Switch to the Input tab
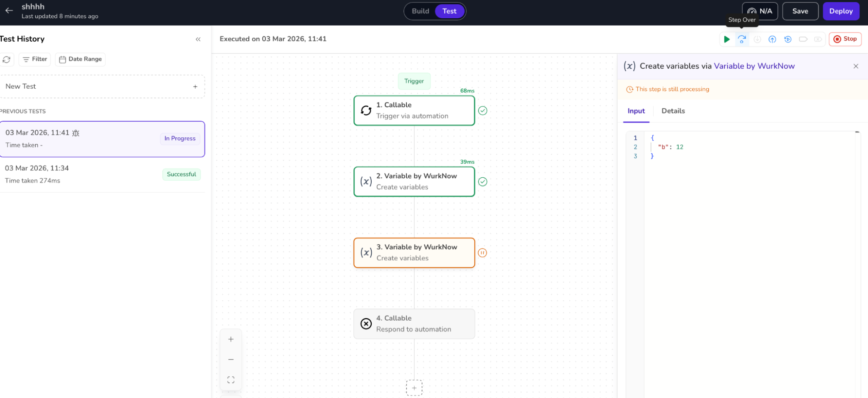Image resolution: width=868 pixels, height=398 pixels. (636, 111)
